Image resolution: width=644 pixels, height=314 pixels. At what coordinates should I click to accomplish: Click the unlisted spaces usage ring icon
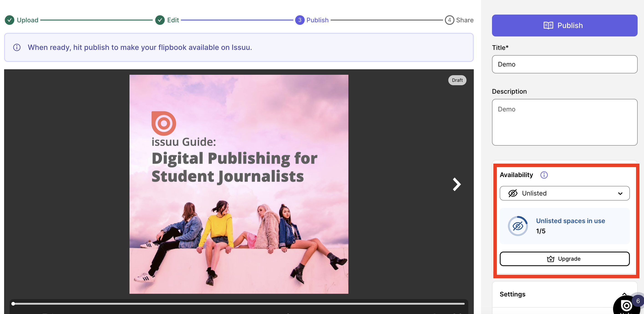point(517,226)
